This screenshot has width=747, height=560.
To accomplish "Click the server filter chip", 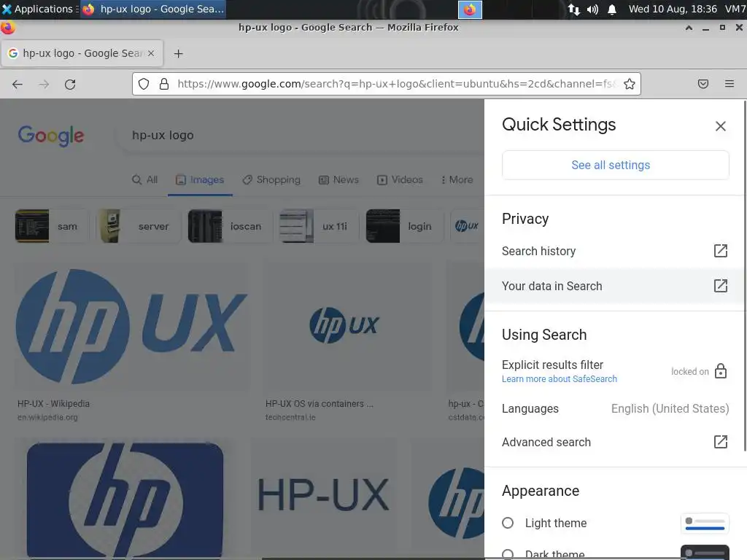I will (x=138, y=226).
